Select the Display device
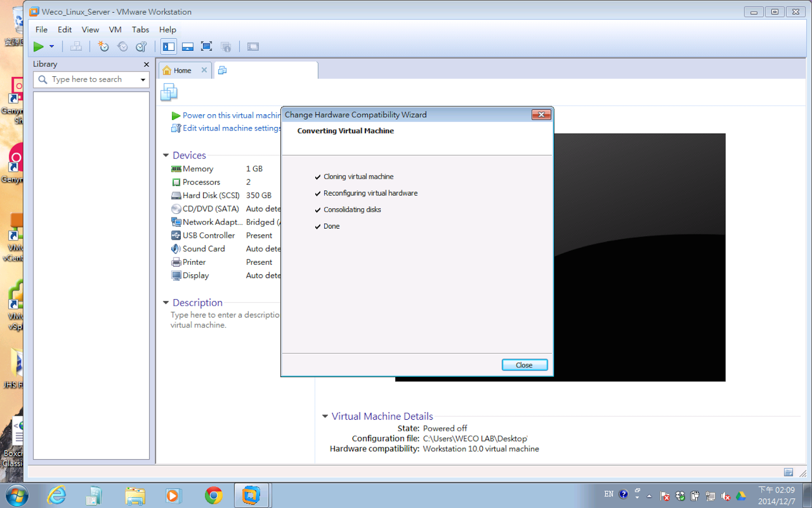The width and height of the screenshot is (812, 508). click(x=225, y=275)
